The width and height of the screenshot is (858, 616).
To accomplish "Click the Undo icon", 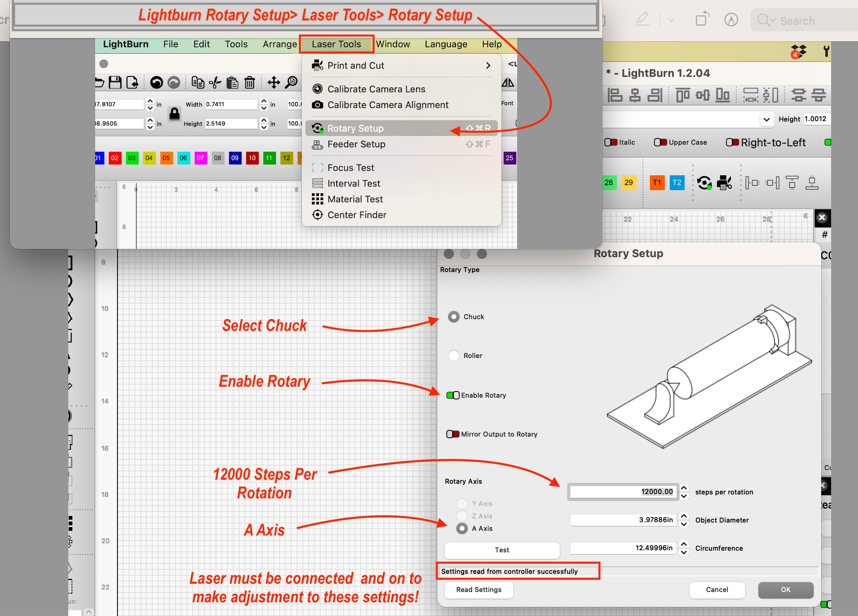I will (x=158, y=82).
